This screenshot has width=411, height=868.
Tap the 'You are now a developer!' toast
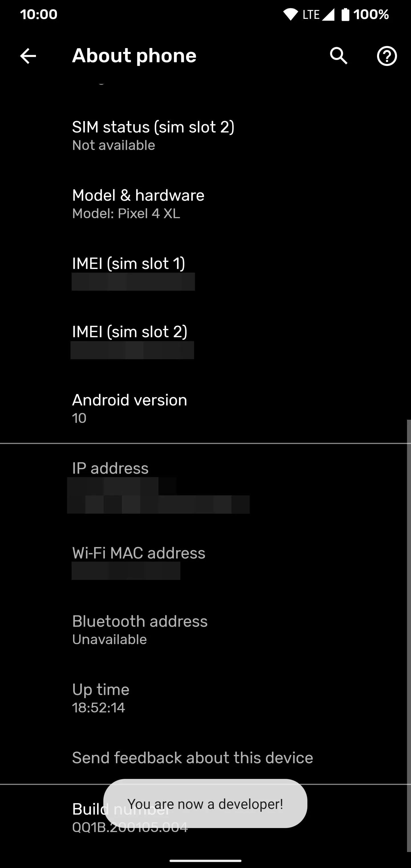click(x=205, y=804)
